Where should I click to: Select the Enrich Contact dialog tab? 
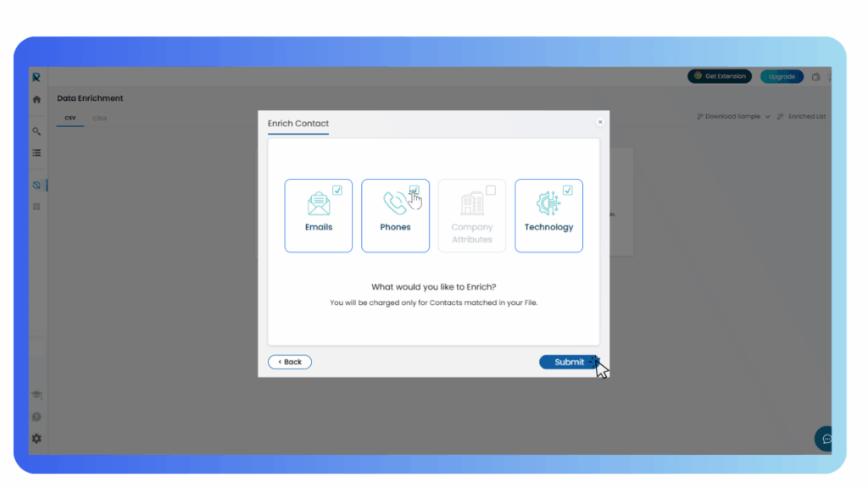tap(298, 124)
